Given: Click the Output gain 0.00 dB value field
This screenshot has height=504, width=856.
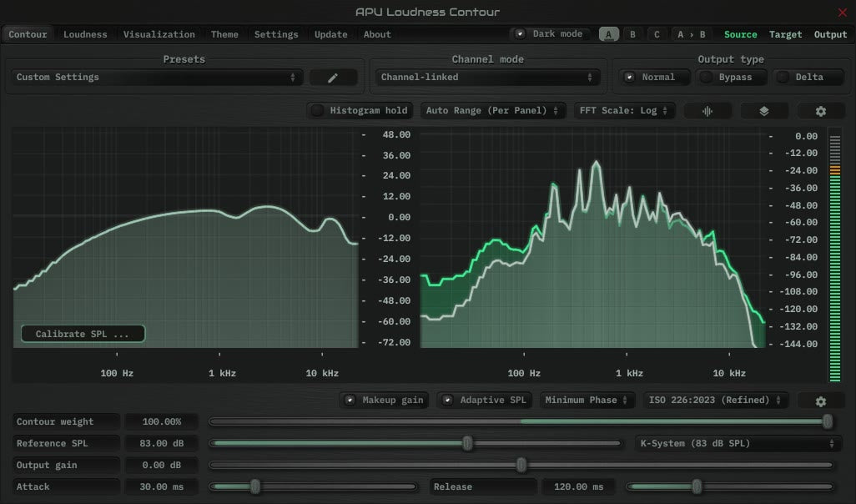Looking at the screenshot, I should tap(162, 466).
